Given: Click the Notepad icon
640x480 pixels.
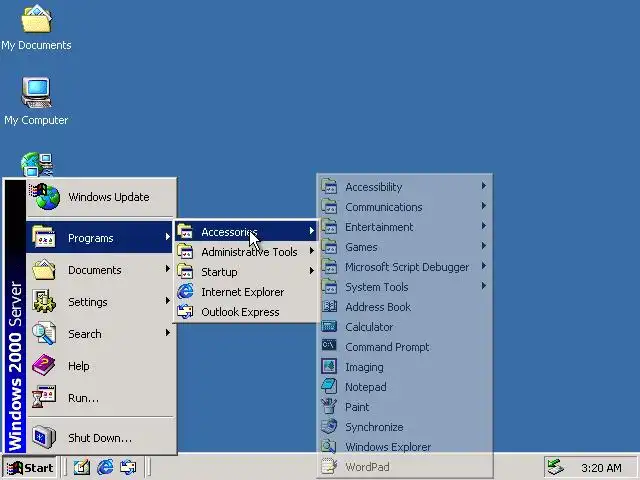Looking at the screenshot, I should pyautogui.click(x=329, y=386).
